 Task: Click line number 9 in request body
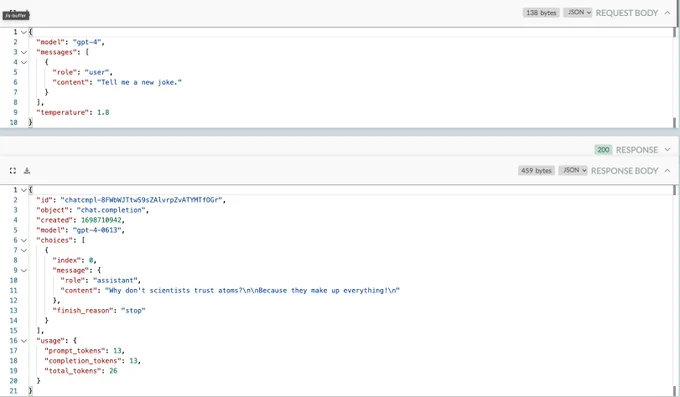pyautogui.click(x=15, y=112)
